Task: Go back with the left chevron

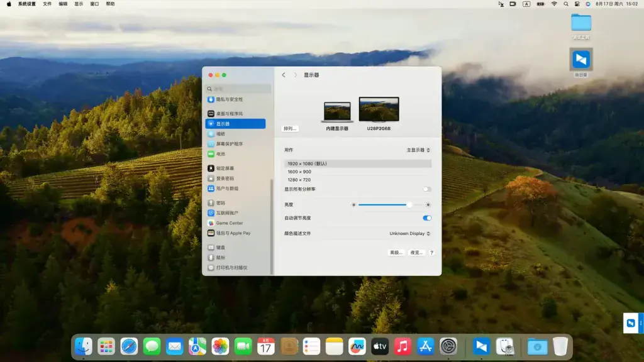Action: pos(284,75)
